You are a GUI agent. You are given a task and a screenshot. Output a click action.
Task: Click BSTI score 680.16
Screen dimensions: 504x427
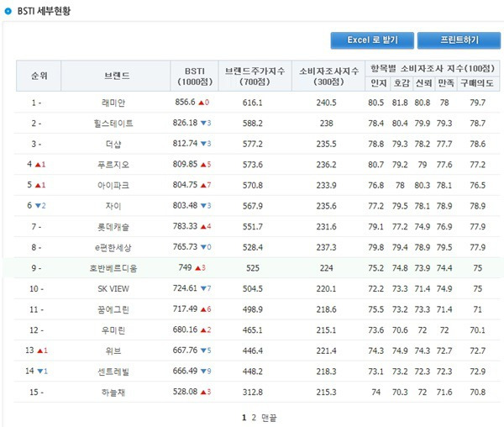coord(185,329)
